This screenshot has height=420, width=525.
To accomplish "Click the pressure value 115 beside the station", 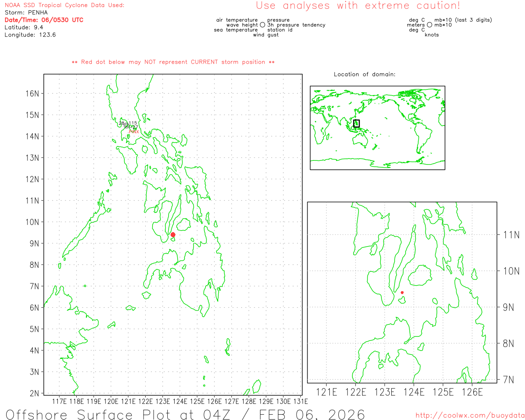I will [x=133, y=123].
